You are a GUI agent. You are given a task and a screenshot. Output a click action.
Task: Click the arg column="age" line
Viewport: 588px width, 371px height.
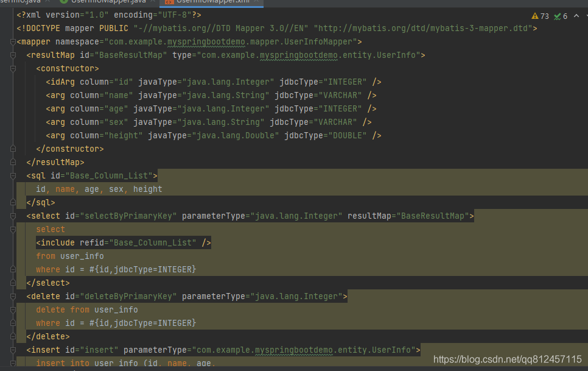(x=211, y=109)
